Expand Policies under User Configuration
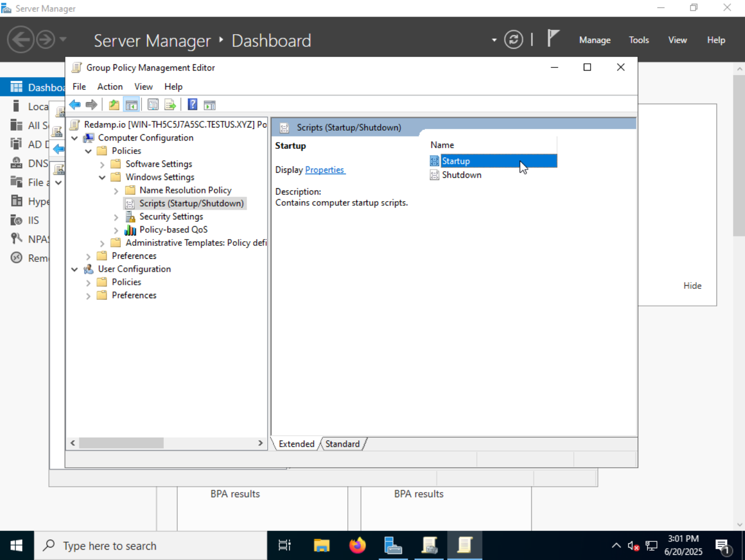745x560 pixels. (x=88, y=283)
